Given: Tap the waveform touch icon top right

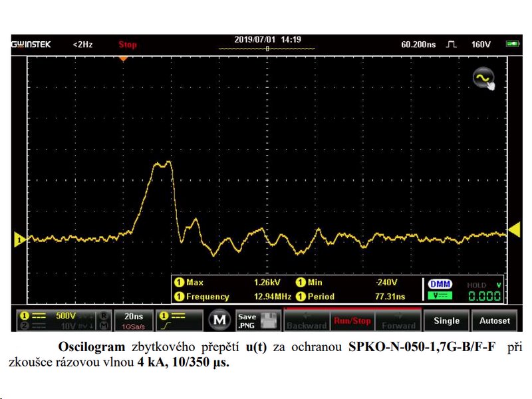Looking at the screenshot, I should click(x=483, y=79).
